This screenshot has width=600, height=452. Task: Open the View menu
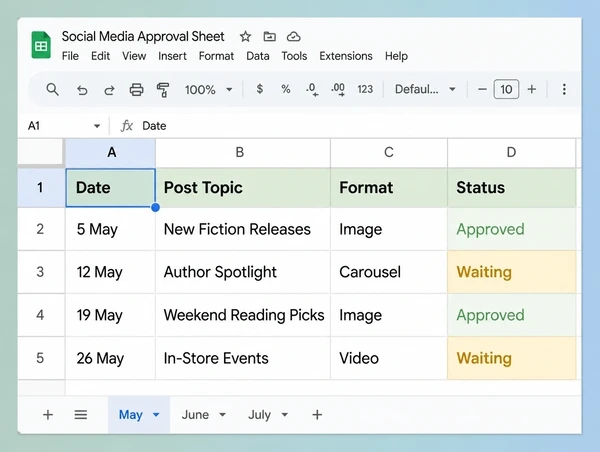click(134, 56)
